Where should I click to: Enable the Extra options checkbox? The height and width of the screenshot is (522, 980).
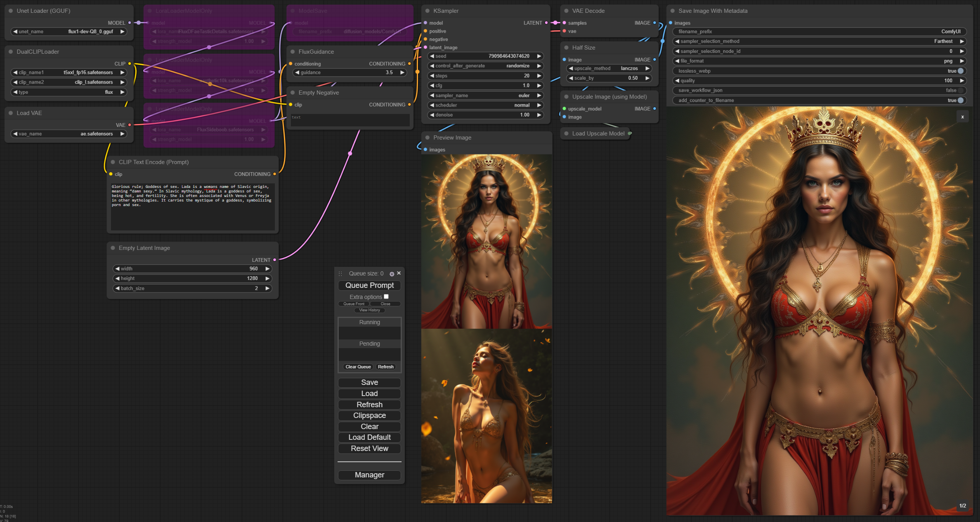386,297
